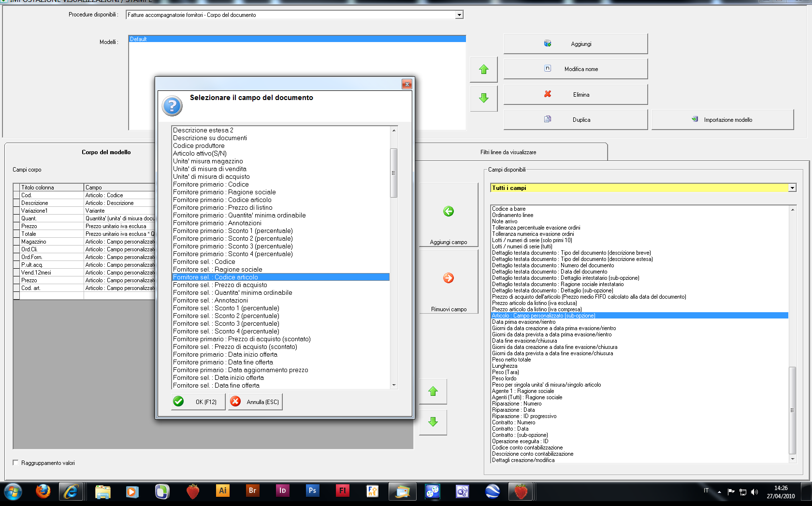
Task: Select highlighted 'Fornitore sel. : Codice articolo' entry
Action: tap(281, 277)
